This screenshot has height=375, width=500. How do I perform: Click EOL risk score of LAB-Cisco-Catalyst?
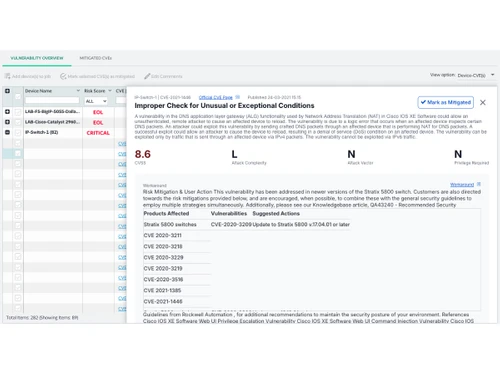coord(98,122)
